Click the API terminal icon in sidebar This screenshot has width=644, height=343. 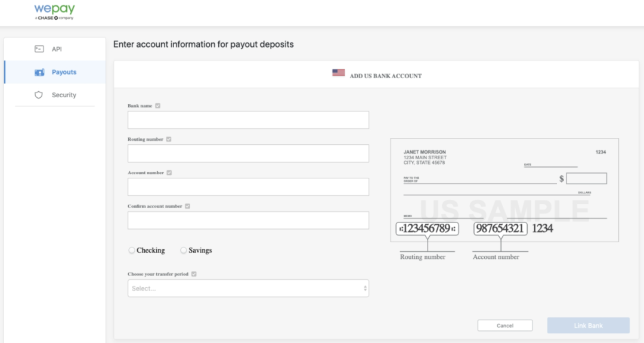click(x=39, y=49)
